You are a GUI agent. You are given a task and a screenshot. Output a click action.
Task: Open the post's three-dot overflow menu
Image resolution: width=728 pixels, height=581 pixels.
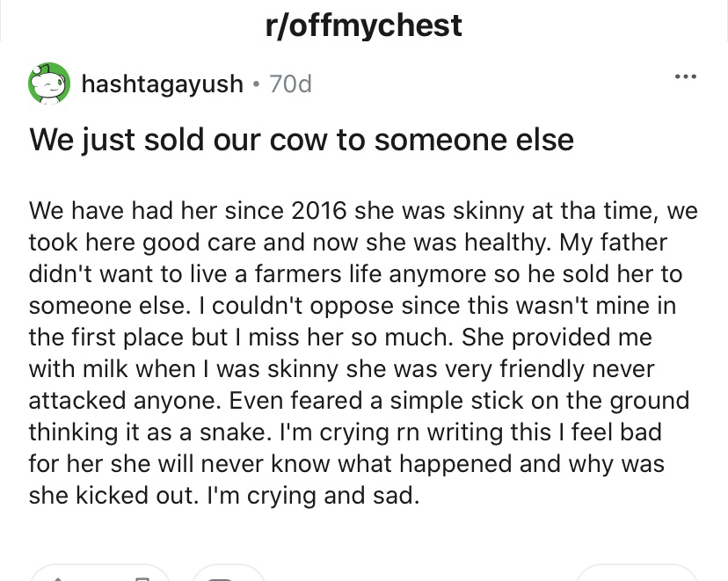685,76
